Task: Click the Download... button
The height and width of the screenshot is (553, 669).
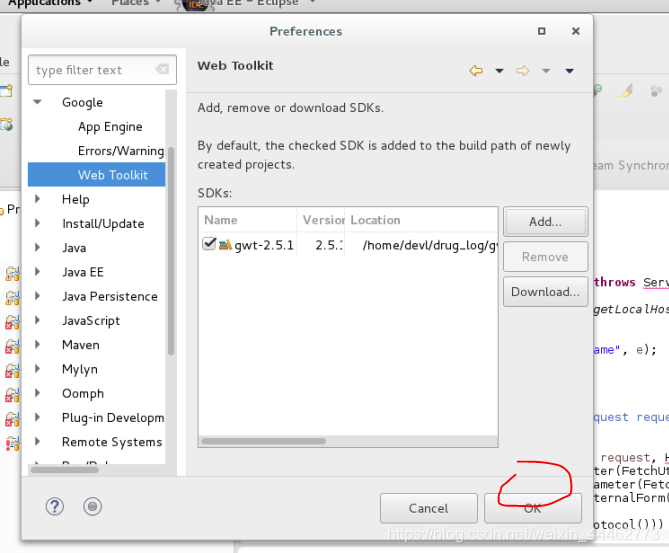Action: [x=545, y=292]
